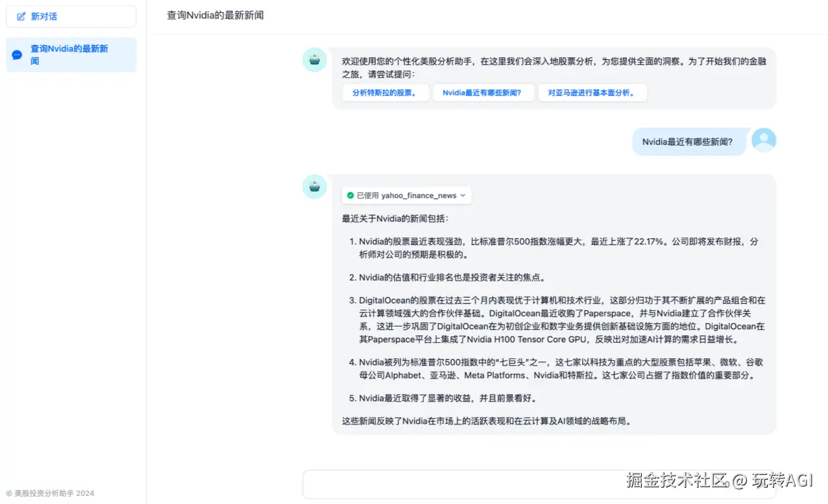Open the 查询Nvidia的最新新闻 conversation in sidebar

click(x=71, y=55)
